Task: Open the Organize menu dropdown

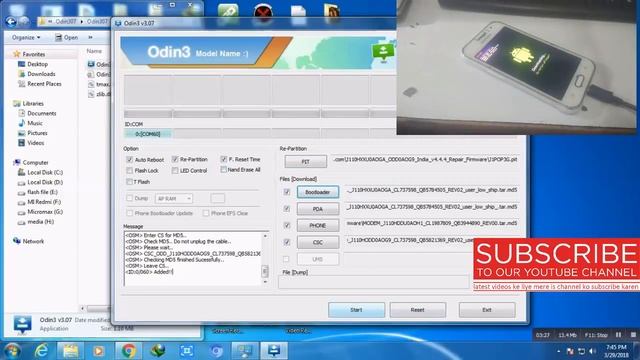Action: pyautogui.click(x=26, y=38)
